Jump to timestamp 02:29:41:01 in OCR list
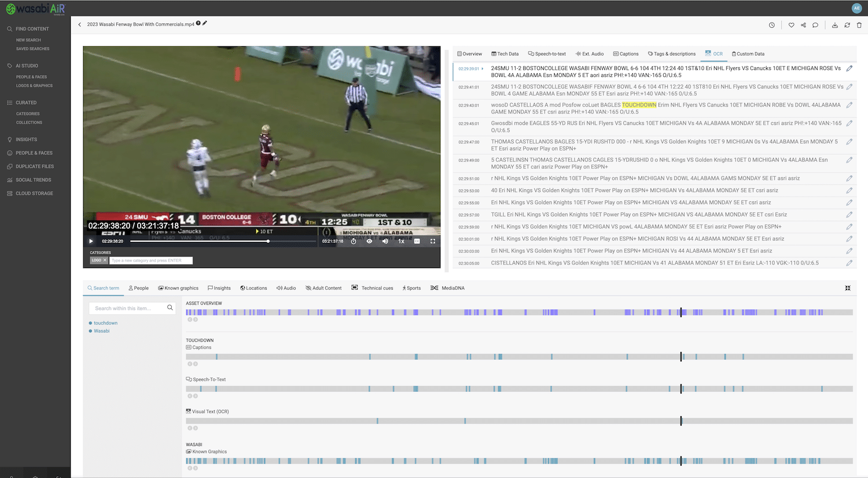This screenshot has height=478, width=868. pyautogui.click(x=469, y=87)
